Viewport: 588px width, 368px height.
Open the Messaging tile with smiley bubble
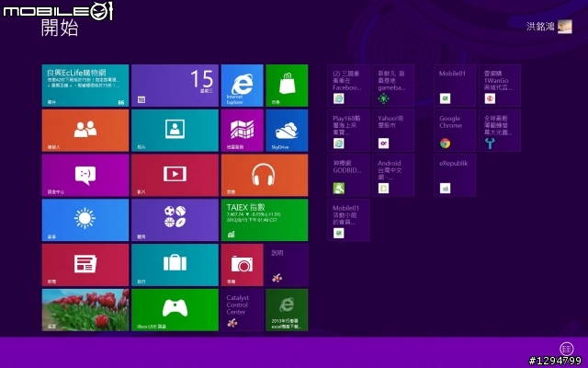tap(85, 176)
